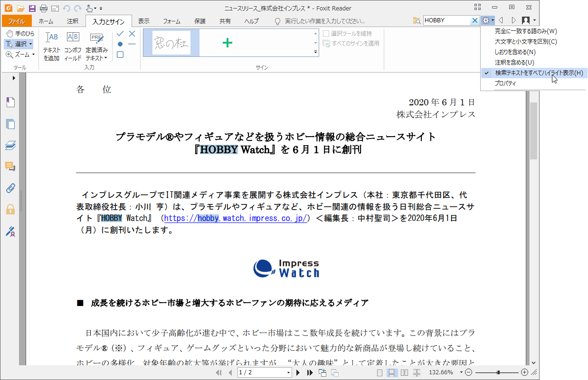This screenshot has width=588, height=380.
Task: Disable 検索テキストをすべてハイライト表示
Action: (x=535, y=73)
